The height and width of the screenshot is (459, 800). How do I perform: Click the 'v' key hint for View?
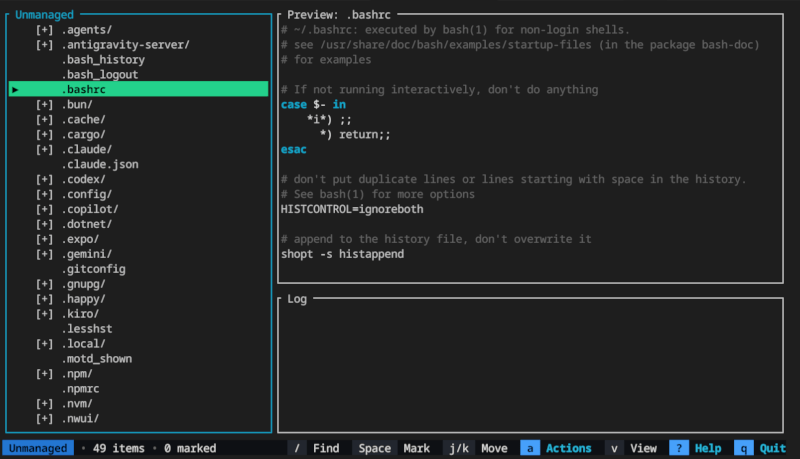[614, 448]
